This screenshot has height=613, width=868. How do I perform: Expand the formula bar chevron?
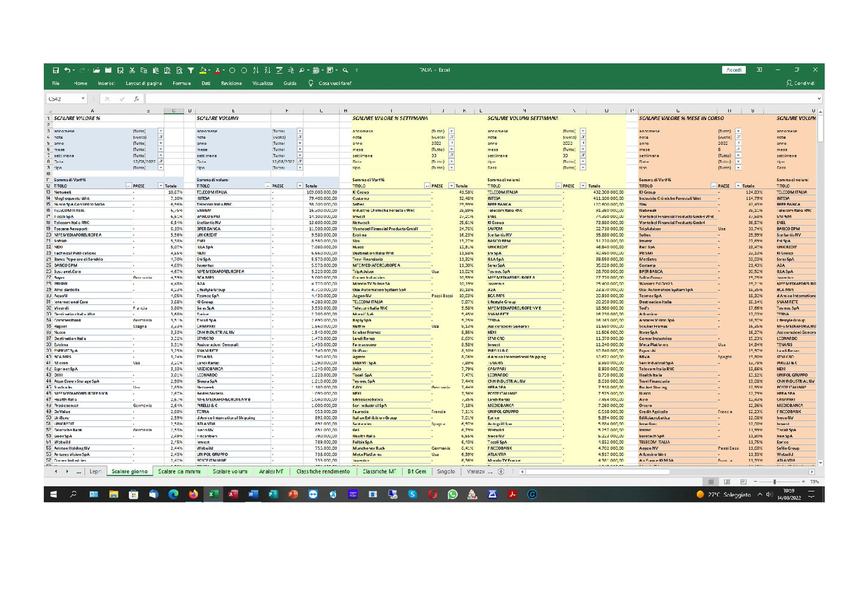tap(819, 99)
